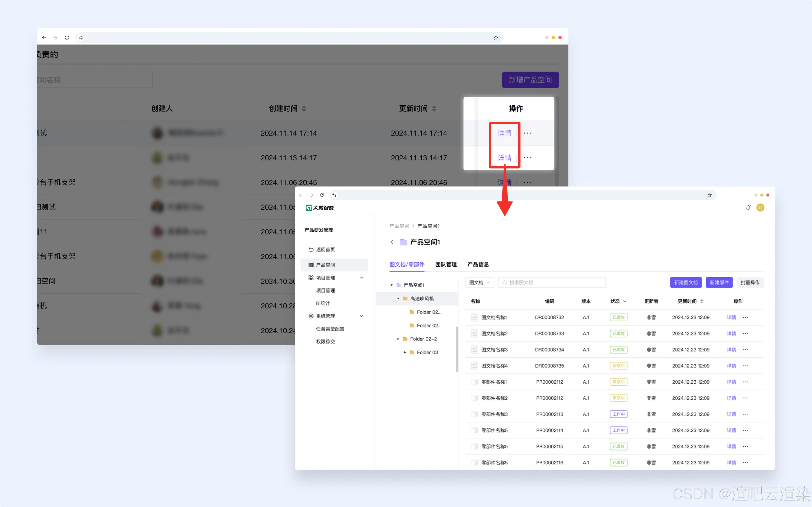
Task: Click the back chevron beside 产品空间1 title
Action: point(392,242)
